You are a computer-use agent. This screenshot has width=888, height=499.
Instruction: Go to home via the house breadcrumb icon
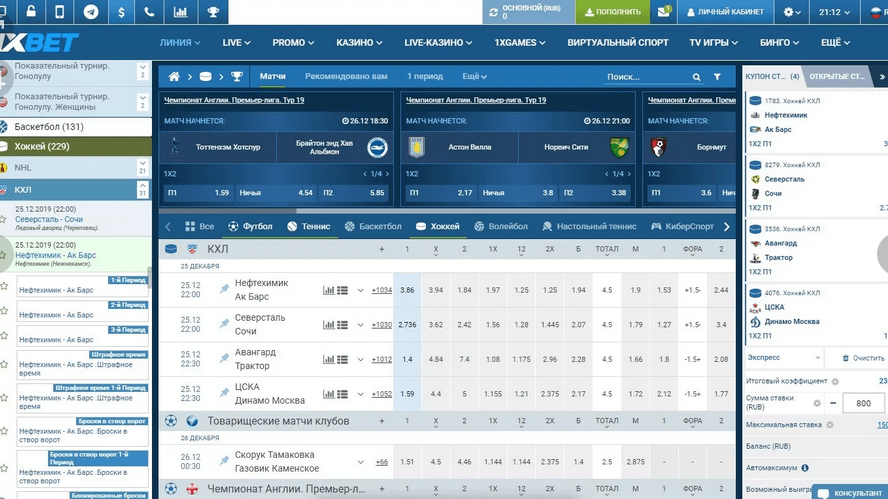tap(174, 76)
